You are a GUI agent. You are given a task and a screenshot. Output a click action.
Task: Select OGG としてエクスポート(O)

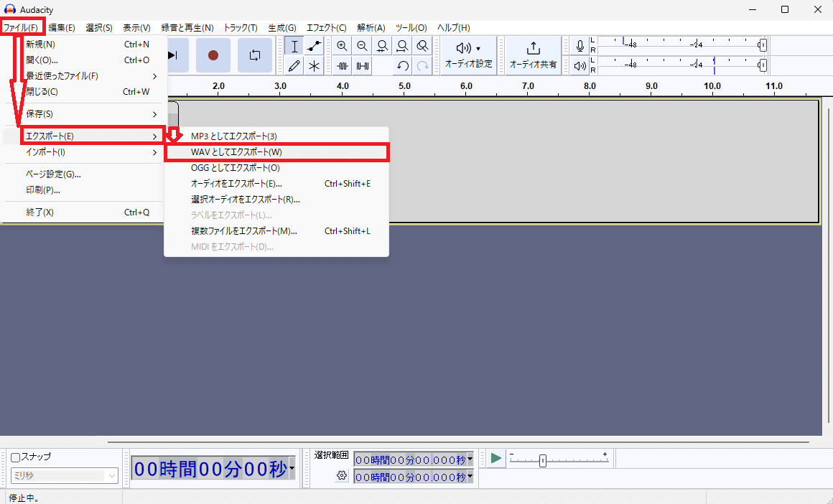click(276, 168)
